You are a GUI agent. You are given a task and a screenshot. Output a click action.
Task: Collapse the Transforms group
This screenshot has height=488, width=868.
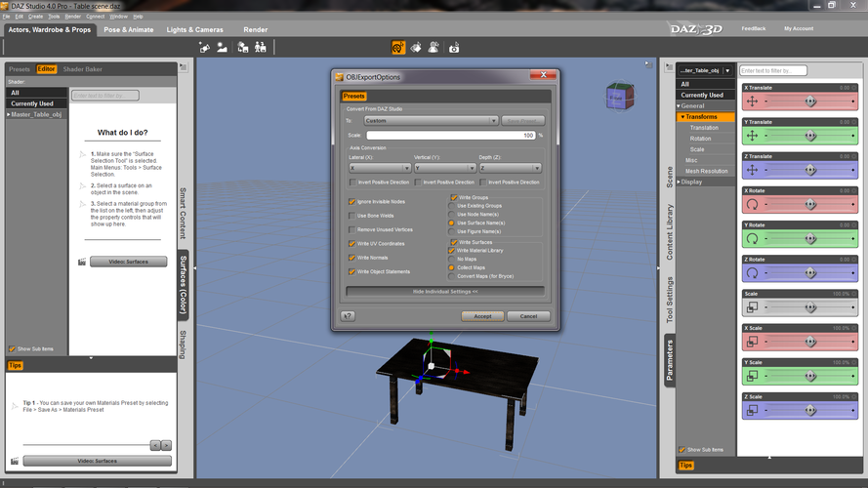(x=683, y=117)
